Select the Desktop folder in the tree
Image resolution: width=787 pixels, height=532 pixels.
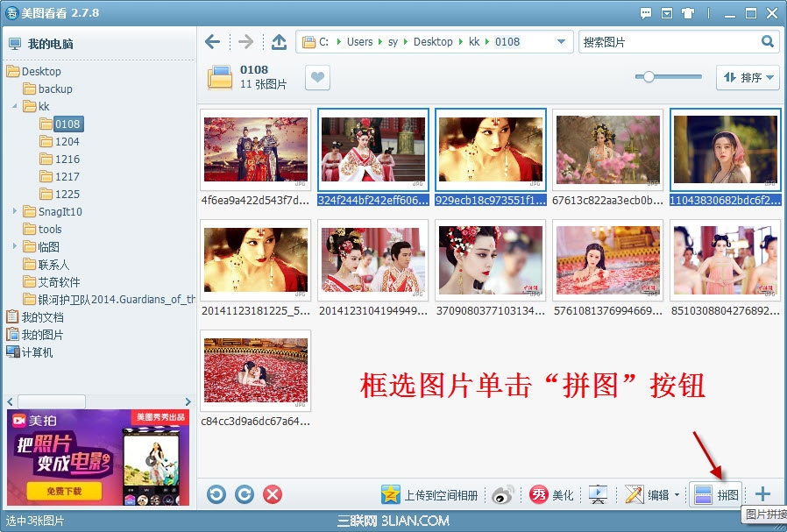click(x=34, y=71)
